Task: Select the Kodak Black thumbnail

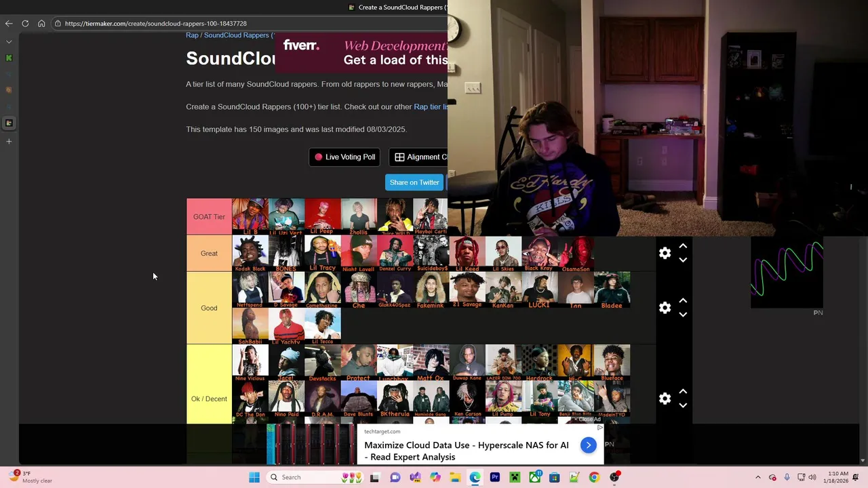Action: click(250, 253)
